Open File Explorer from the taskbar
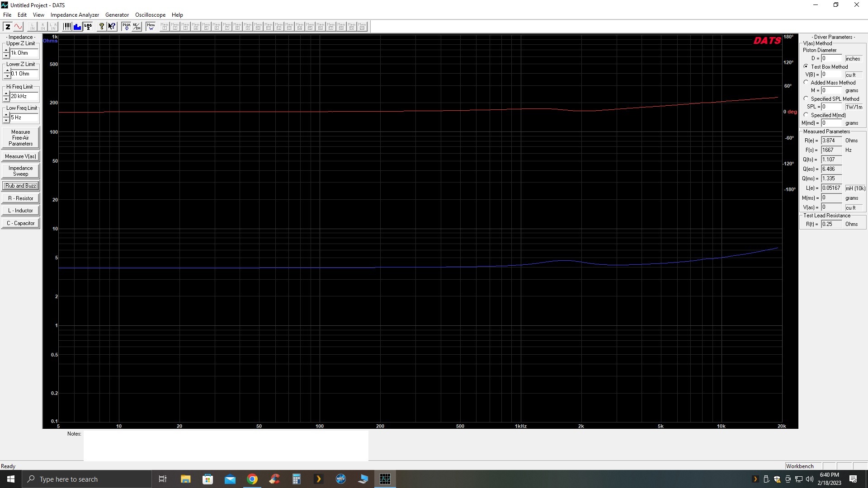 [x=185, y=479]
